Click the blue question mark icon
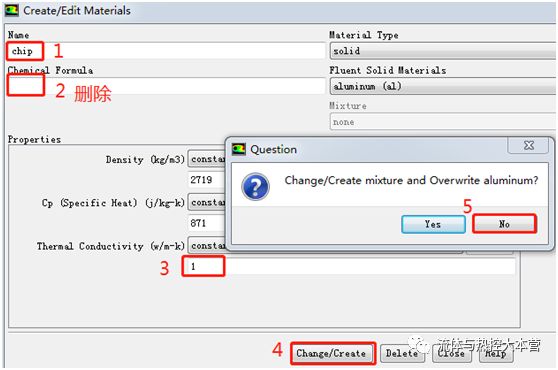Image resolution: width=558 pixels, height=370 pixels. click(255, 186)
